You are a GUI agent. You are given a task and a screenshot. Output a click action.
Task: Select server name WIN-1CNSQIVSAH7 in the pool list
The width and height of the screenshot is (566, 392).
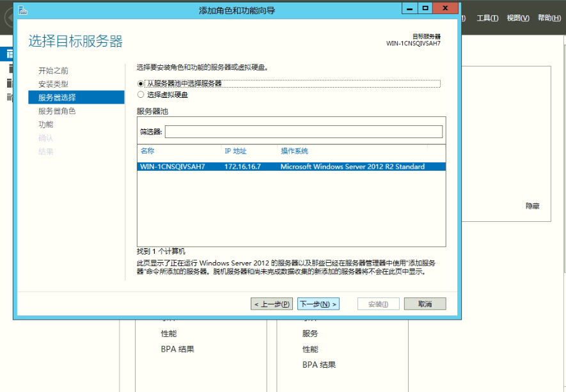(173, 166)
